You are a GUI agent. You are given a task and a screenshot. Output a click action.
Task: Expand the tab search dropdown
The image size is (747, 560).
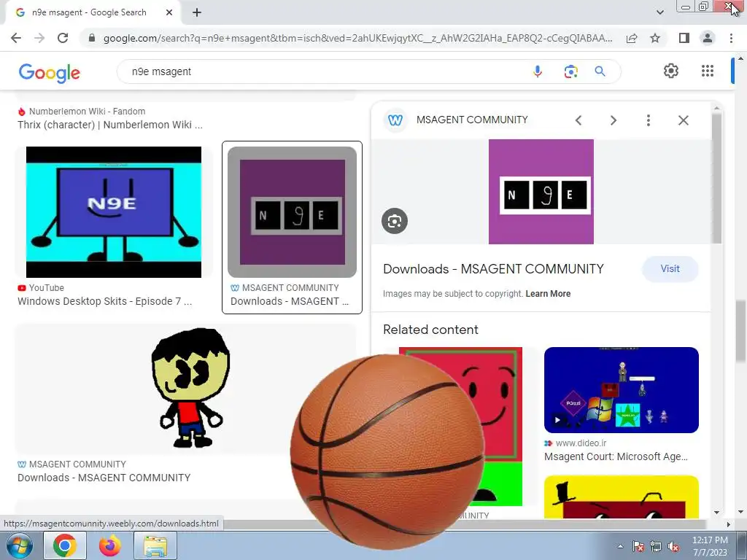(659, 12)
